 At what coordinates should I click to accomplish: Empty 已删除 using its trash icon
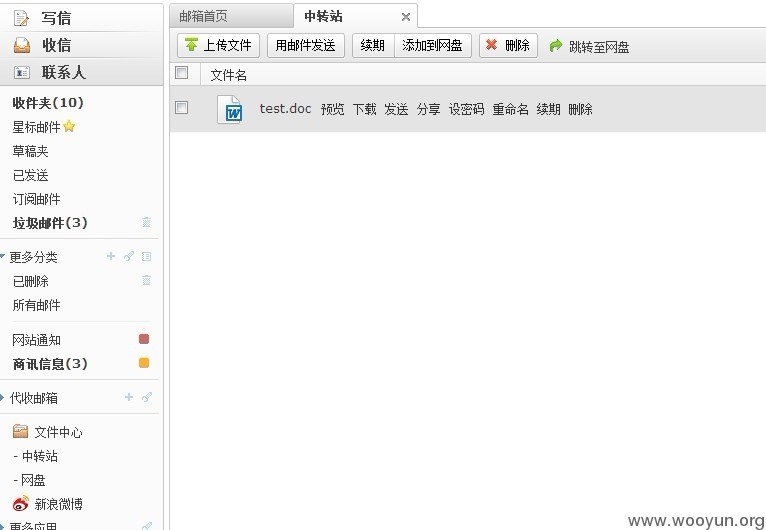point(146,280)
